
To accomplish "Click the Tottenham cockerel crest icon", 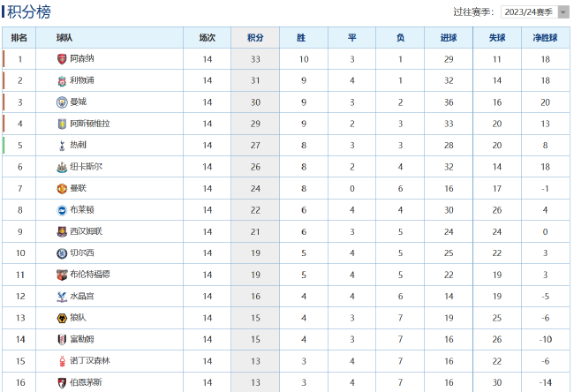I will [62, 146].
